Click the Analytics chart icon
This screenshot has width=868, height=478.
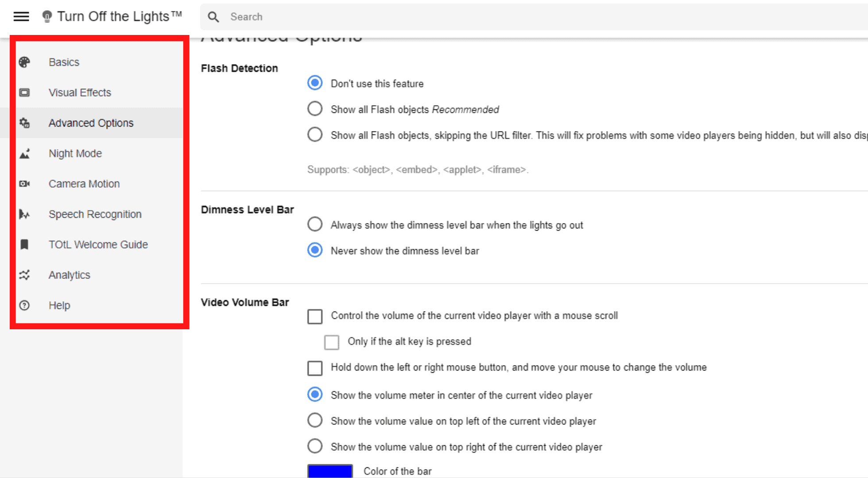[25, 275]
